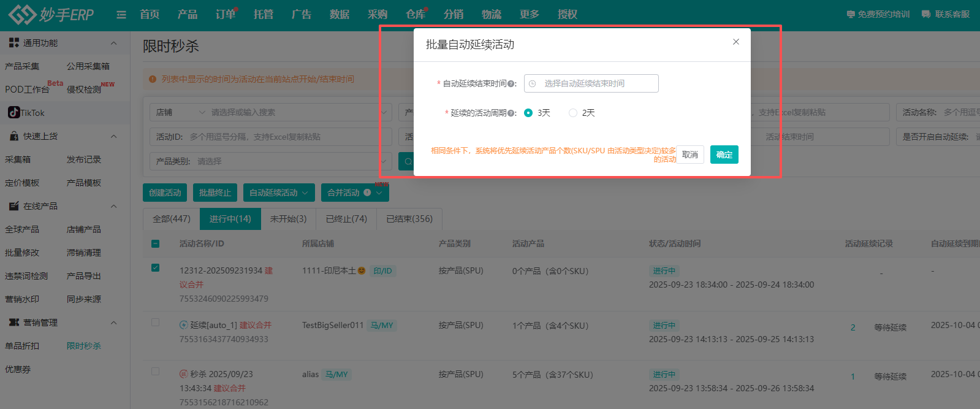Click the red icon before 秒杀 2025/09/23

(x=183, y=374)
